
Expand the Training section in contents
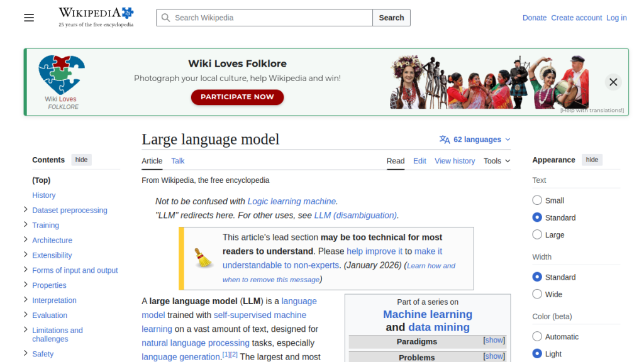26,224
